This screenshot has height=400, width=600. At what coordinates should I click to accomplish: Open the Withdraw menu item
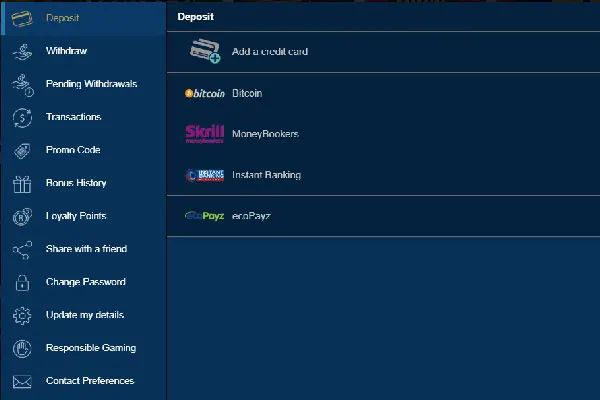66,51
